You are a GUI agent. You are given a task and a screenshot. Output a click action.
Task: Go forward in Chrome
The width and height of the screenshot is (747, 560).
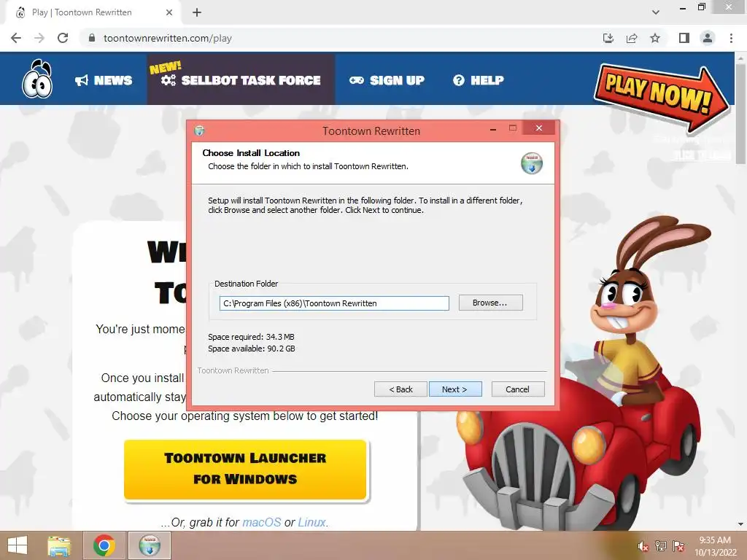(x=39, y=38)
